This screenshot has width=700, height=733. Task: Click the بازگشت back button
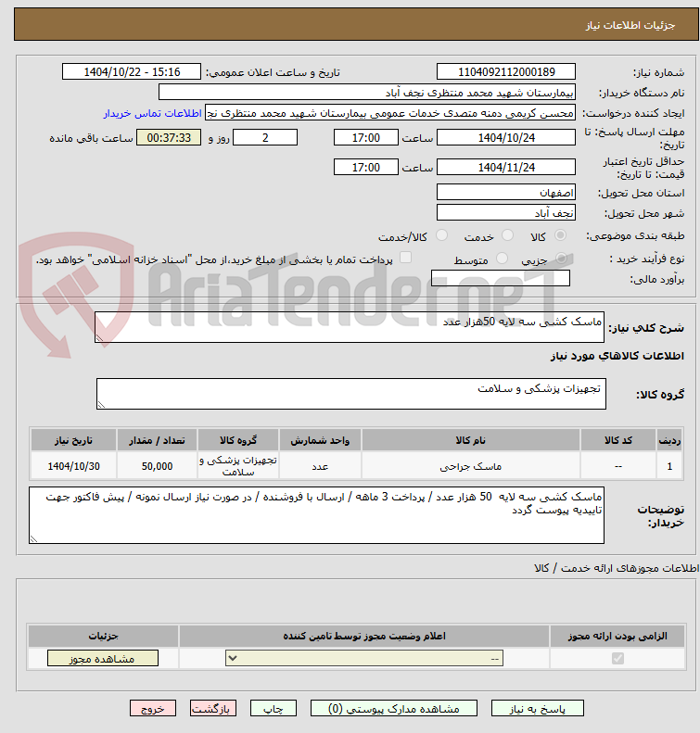pyautogui.click(x=212, y=708)
